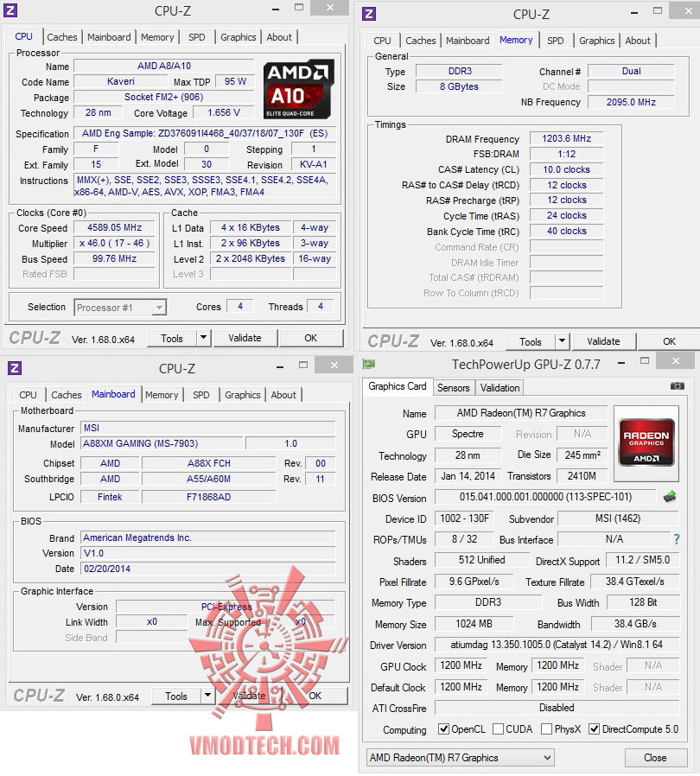Screen dimensions: 700x776
Task: Click the GPU Clock 1200 MHz value
Action: (x=461, y=665)
